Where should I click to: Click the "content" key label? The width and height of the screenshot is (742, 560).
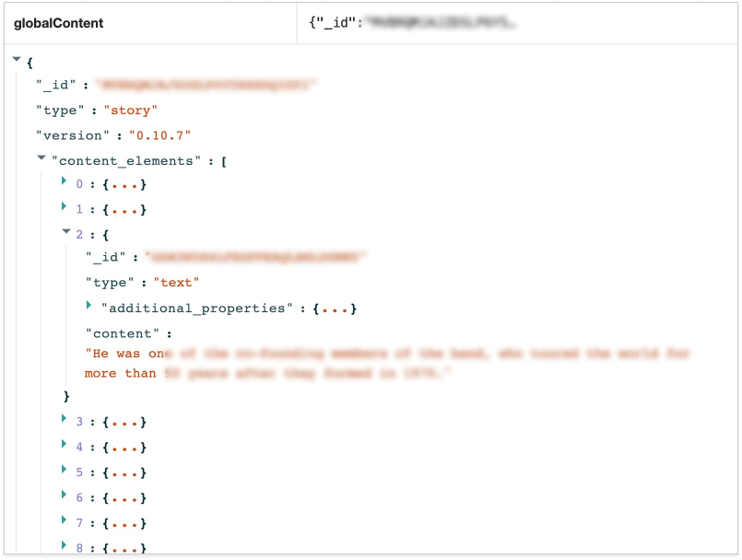tap(122, 334)
